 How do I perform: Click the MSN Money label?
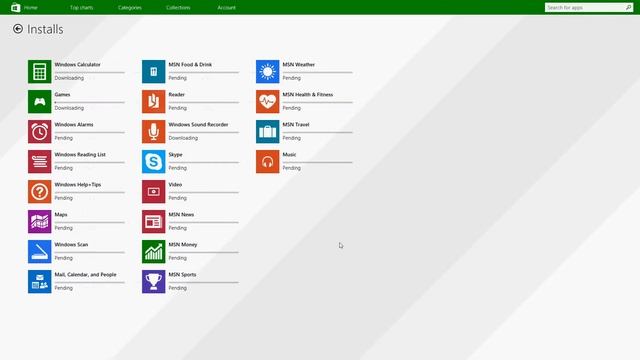point(183,244)
